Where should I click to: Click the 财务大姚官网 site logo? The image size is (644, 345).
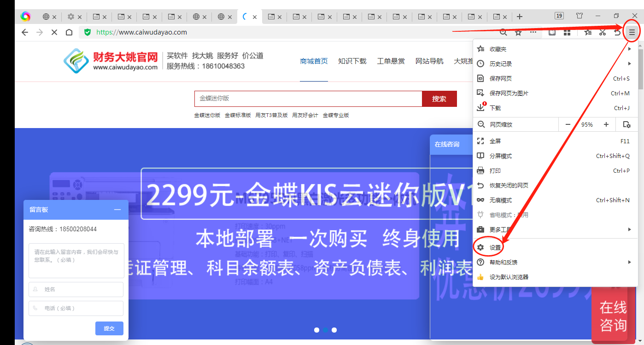point(111,61)
